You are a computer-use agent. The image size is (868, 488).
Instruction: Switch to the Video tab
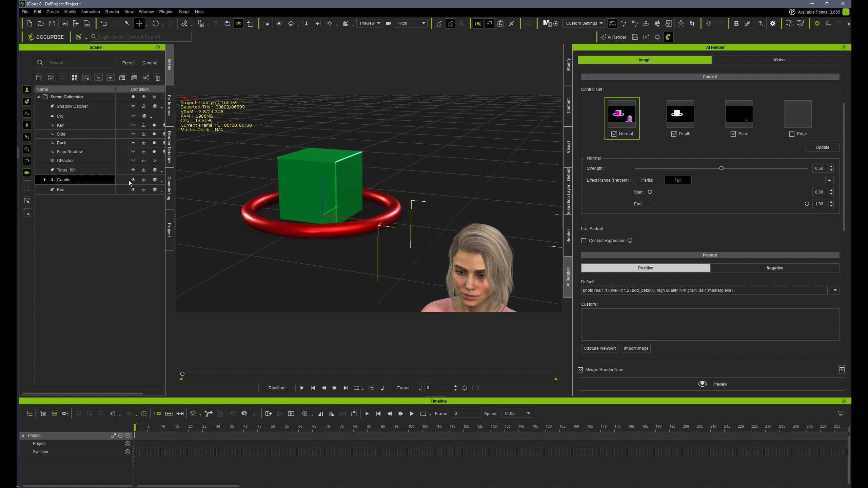tap(779, 60)
